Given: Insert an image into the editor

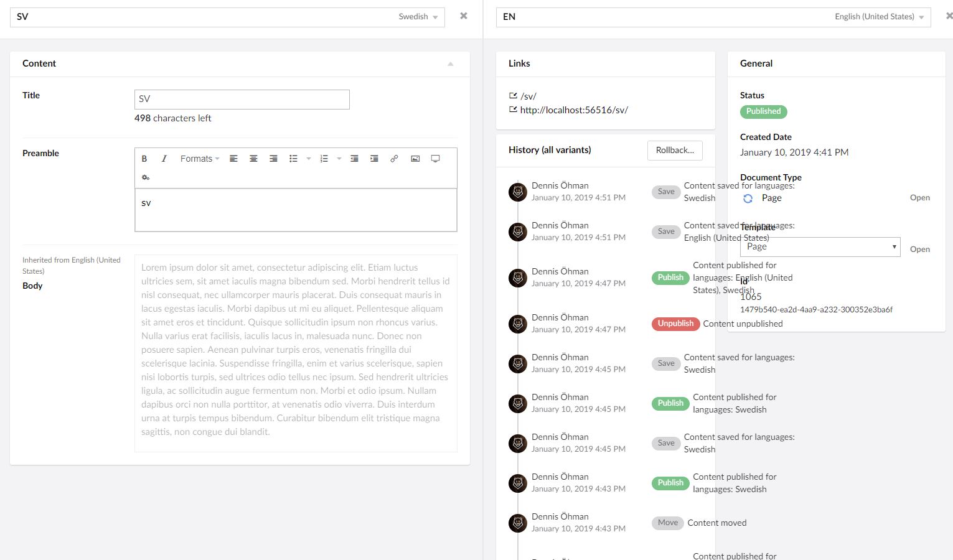Looking at the screenshot, I should [x=415, y=158].
